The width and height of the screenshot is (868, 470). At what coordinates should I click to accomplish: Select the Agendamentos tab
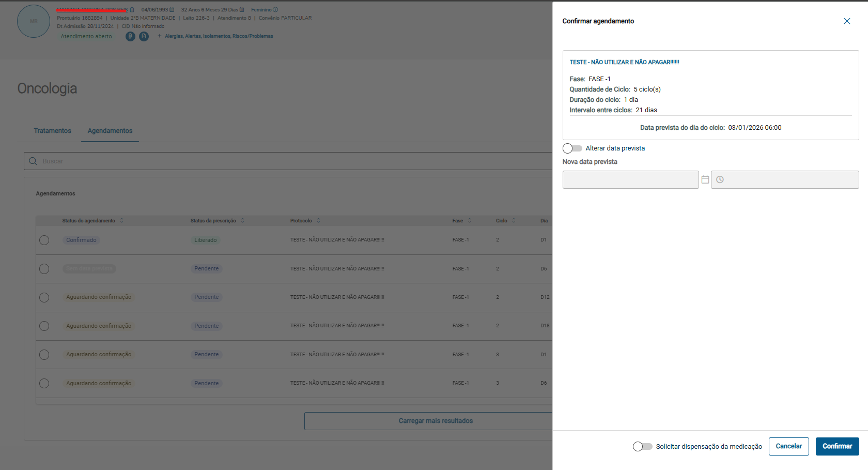point(110,131)
